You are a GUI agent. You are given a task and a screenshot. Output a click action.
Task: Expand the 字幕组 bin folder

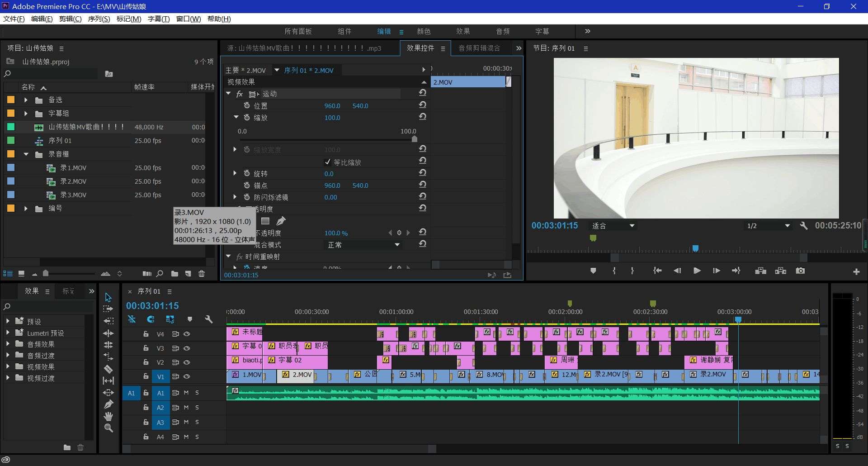26,114
